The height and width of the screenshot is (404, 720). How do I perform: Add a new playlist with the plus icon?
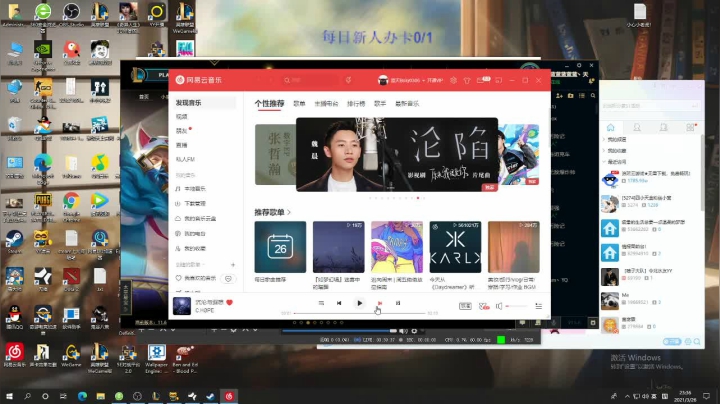(233, 264)
